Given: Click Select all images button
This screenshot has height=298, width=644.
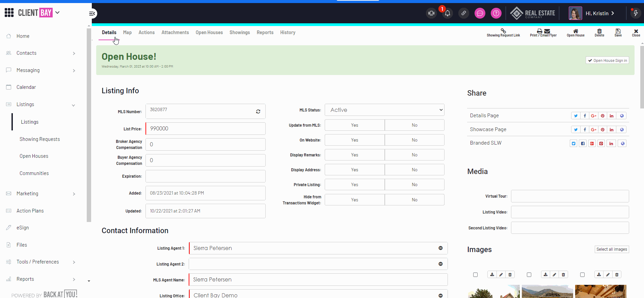Looking at the screenshot, I should click(x=612, y=249).
